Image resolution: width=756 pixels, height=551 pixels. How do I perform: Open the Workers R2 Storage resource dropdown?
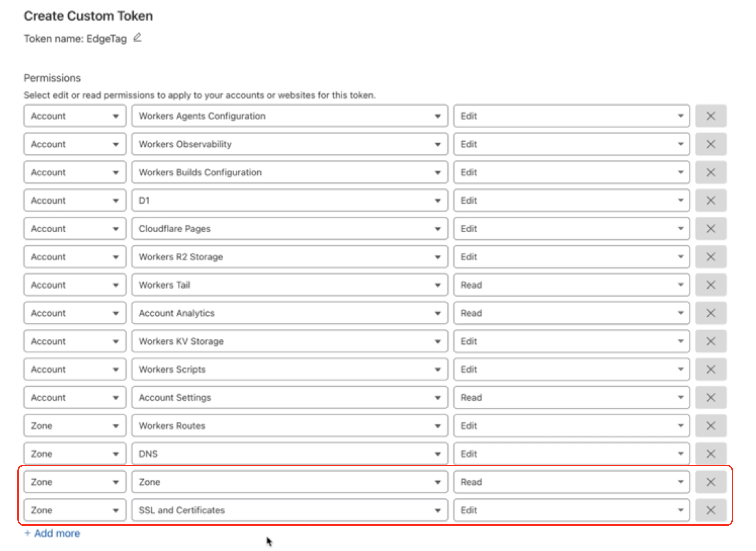(289, 257)
